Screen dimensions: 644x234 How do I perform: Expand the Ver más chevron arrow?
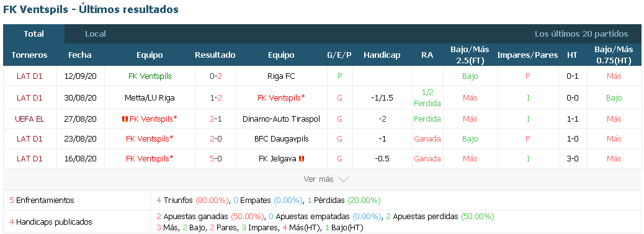pyautogui.click(x=343, y=179)
